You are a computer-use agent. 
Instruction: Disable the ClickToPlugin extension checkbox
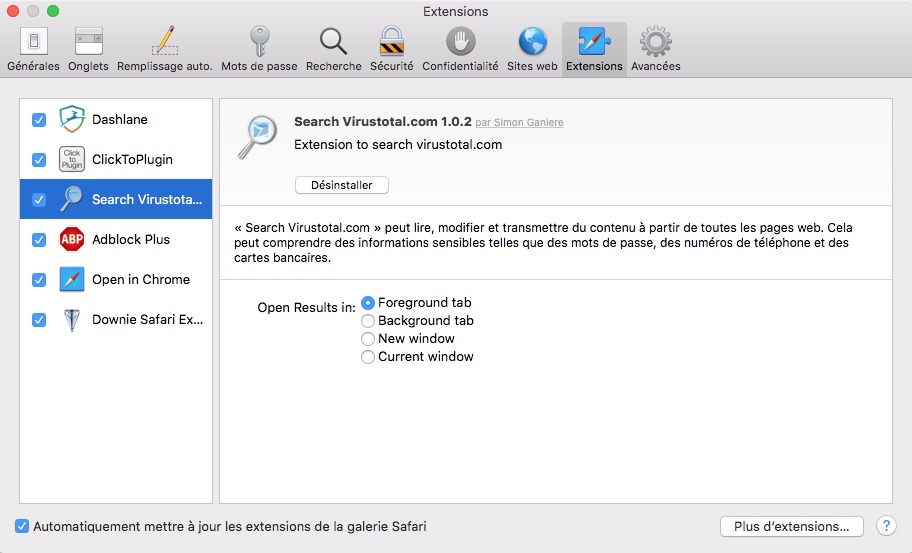[39, 159]
